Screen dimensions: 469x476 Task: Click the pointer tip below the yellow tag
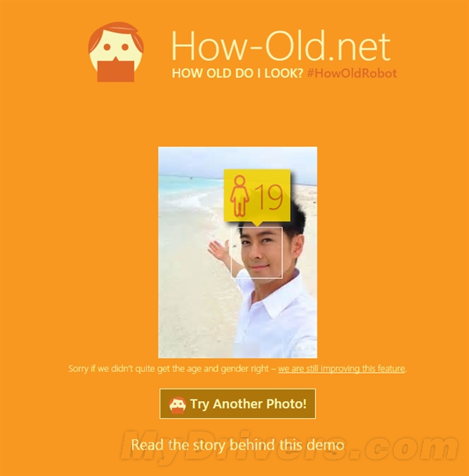coord(257,224)
